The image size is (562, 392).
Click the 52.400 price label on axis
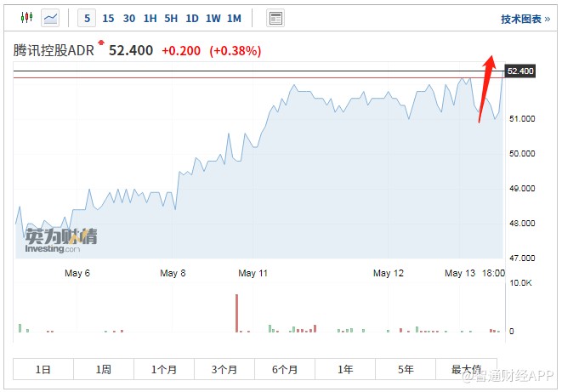pos(520,71)
